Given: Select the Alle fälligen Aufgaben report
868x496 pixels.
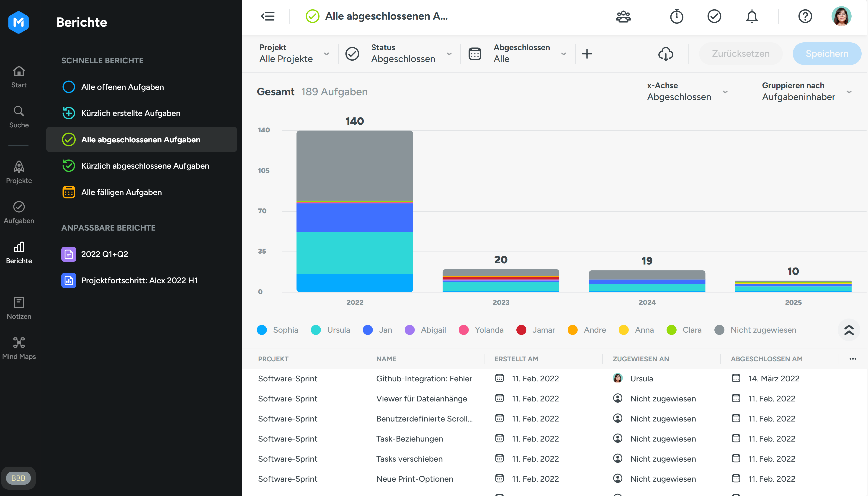Looking at the screenshot, I should point(121,192).
